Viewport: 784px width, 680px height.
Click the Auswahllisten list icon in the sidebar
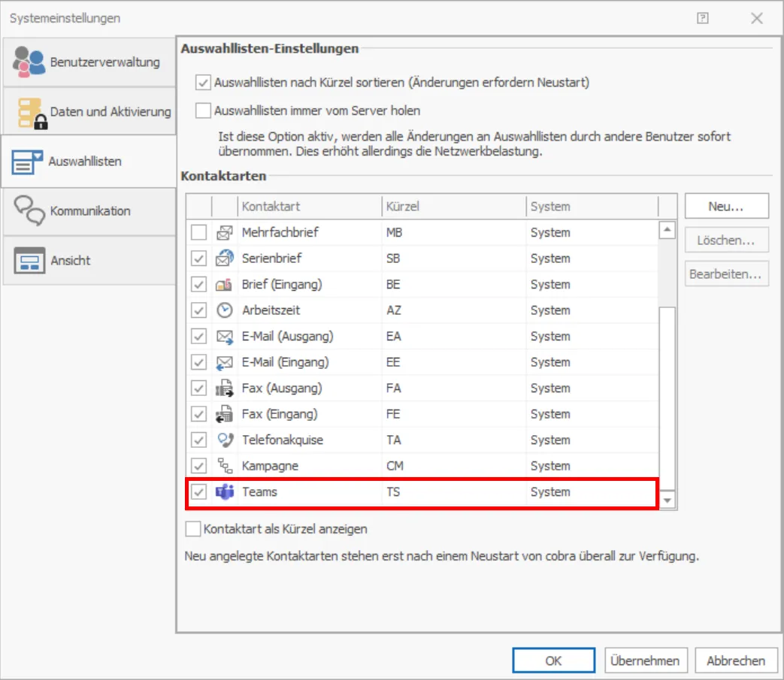pyautogui.click(x=27, y=162)
